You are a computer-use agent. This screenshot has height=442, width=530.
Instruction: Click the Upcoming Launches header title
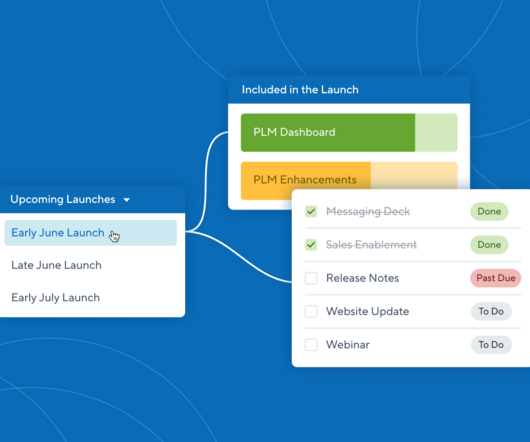(63, 199)
